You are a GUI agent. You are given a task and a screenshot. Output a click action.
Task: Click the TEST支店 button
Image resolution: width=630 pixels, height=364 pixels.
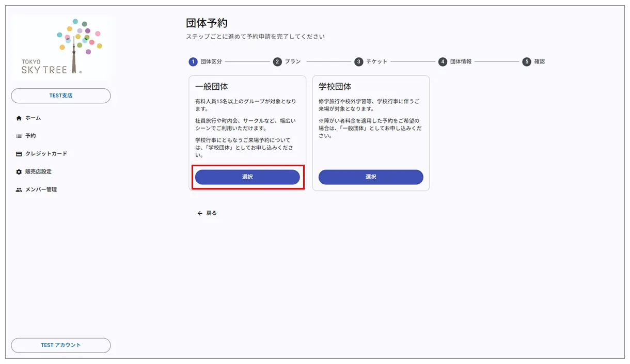tap(60, 96)
